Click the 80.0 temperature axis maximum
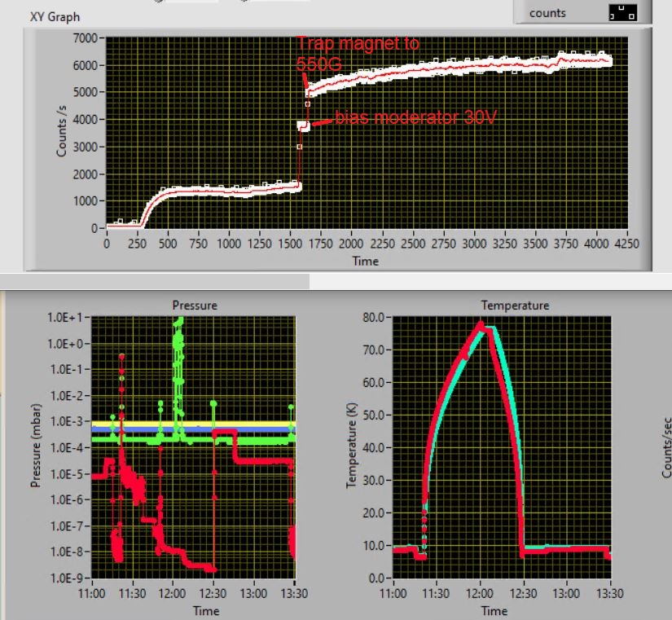The height and width of the screenshot is (620, 672). (x=373, y=317)
